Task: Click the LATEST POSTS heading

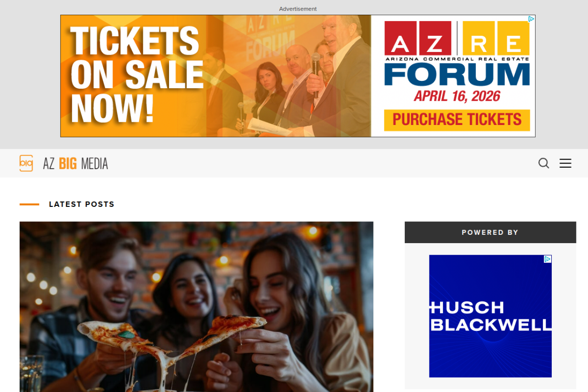Action: [82, 204]
